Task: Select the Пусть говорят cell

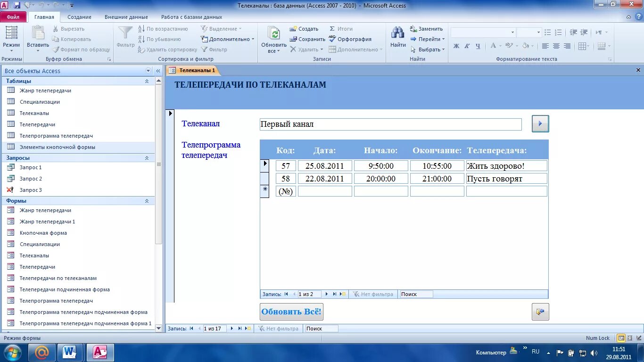Action: click(x=507, y=179)
